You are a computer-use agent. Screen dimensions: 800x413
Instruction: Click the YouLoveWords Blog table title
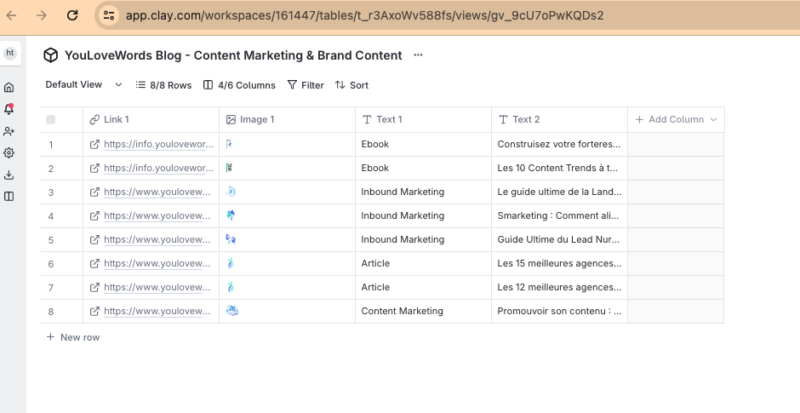click(x=233, y=55)
